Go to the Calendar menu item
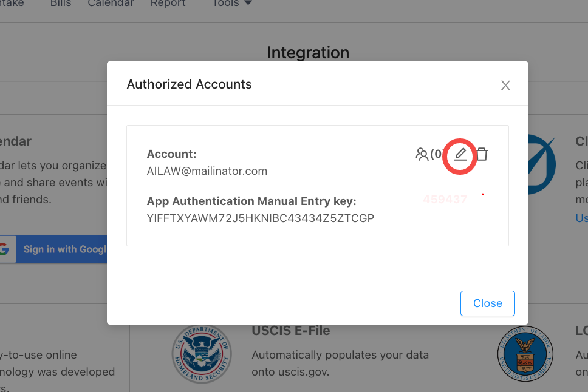This screenshot has height=392, width=588. (111, 4)
